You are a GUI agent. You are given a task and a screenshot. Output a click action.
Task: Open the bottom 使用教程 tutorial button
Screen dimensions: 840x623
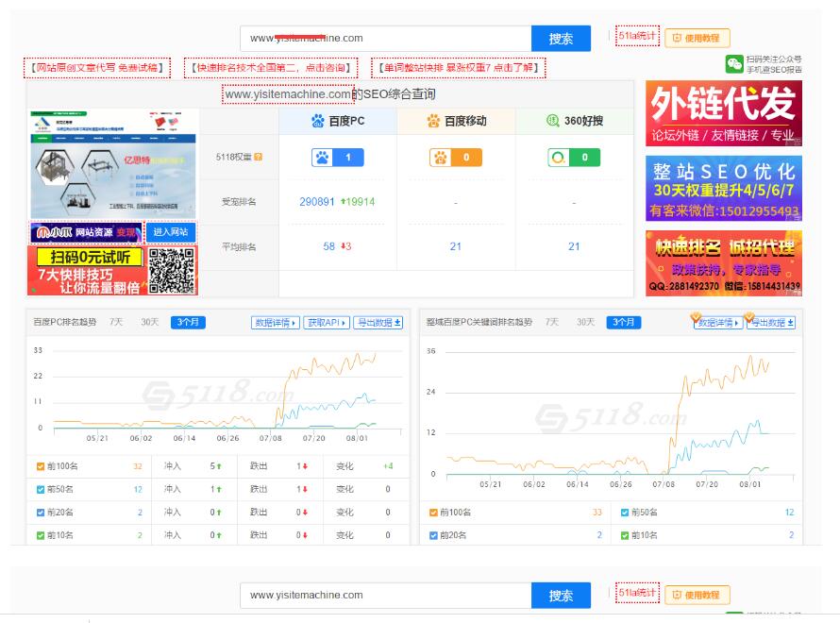697,595
